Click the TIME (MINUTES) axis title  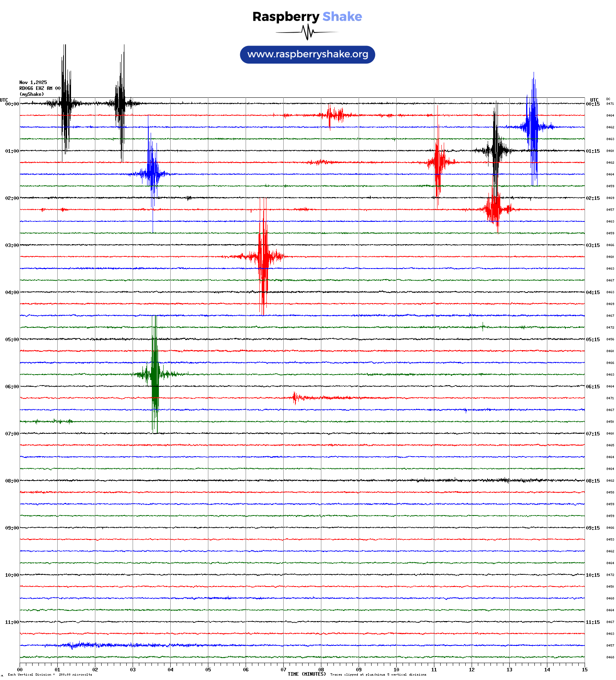[306, 674]
